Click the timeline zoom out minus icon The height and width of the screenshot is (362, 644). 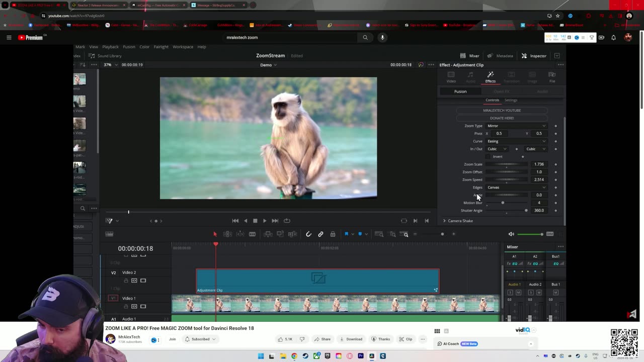[x=415, y=234]
